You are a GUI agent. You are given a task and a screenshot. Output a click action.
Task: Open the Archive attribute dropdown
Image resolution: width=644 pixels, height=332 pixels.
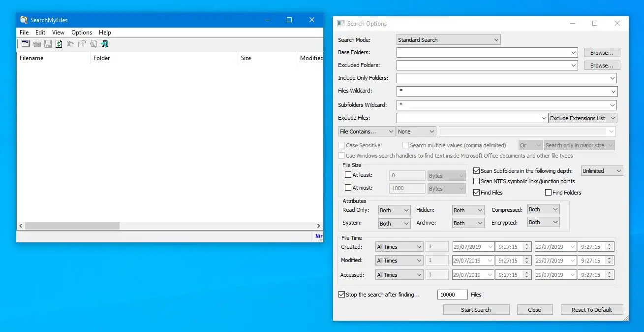point(468,223)
